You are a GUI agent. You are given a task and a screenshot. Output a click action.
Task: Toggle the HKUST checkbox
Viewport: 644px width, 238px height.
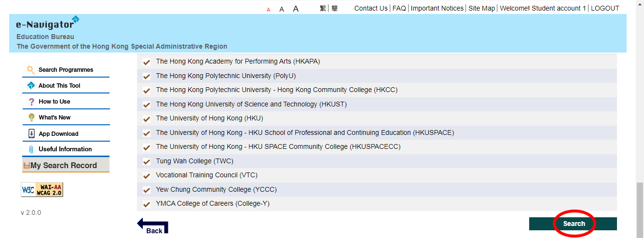(x=147, y=105)
